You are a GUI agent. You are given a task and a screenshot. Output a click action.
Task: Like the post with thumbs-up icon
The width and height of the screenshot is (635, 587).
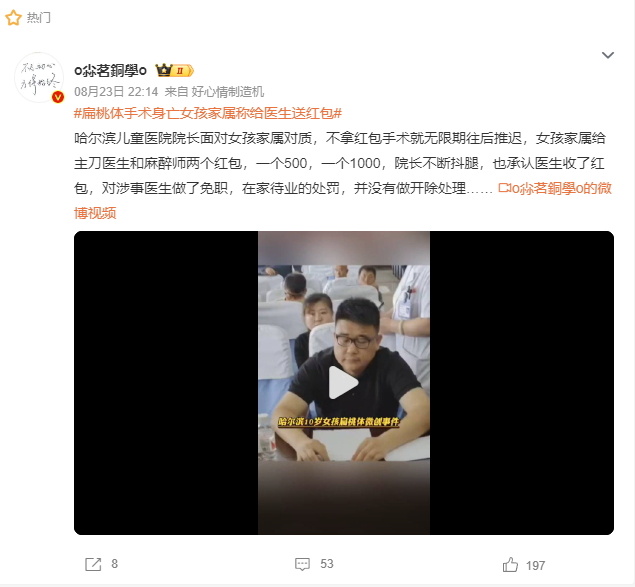(x=510, y=564)
